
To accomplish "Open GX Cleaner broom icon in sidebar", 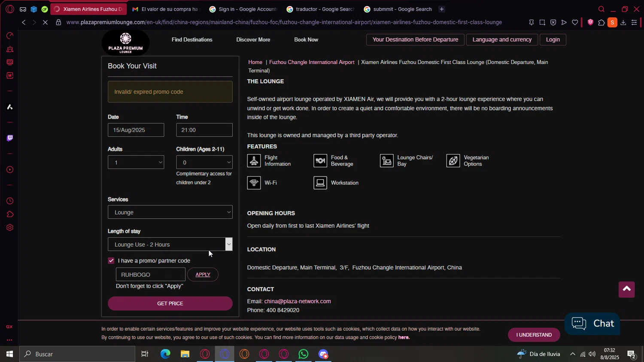I will coord(10,49).
